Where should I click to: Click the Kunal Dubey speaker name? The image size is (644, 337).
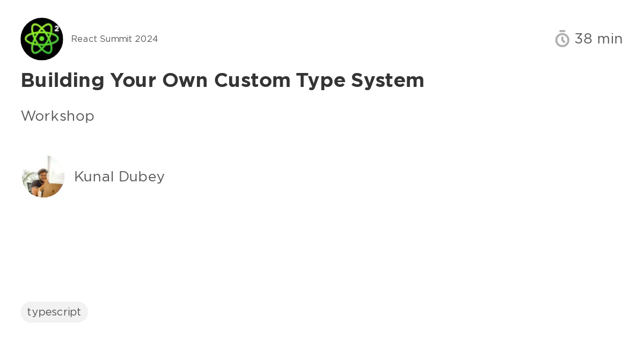point(119,177)
